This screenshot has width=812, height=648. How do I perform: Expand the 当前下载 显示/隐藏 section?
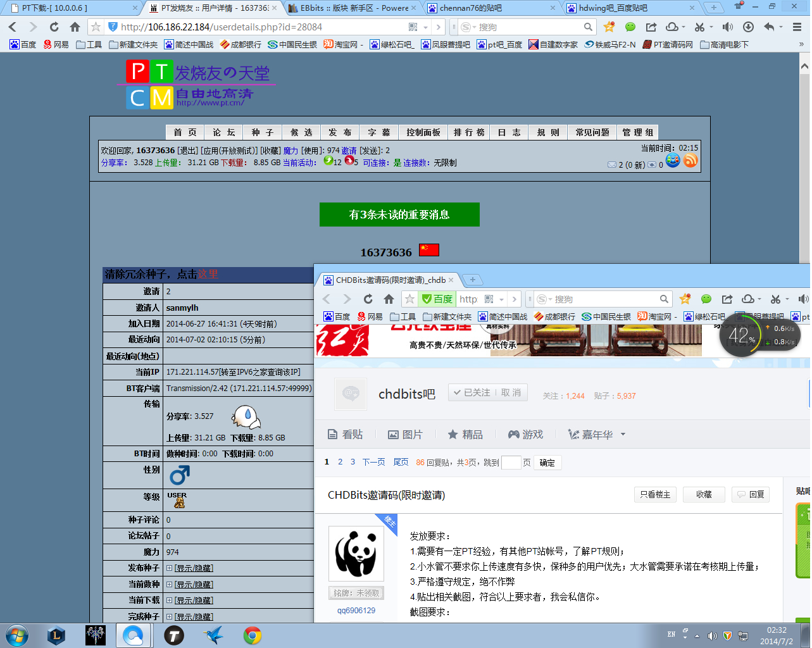(x=194, y=601)
